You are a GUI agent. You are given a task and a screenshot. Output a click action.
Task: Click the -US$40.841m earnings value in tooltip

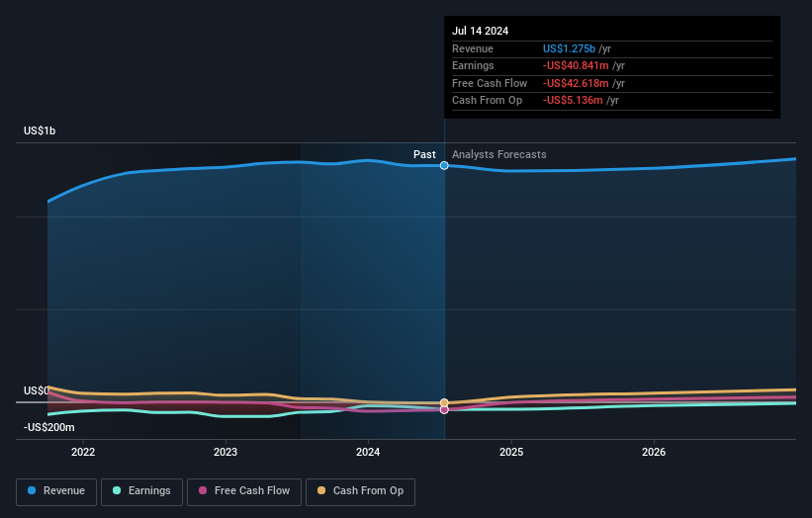[576, 65]
